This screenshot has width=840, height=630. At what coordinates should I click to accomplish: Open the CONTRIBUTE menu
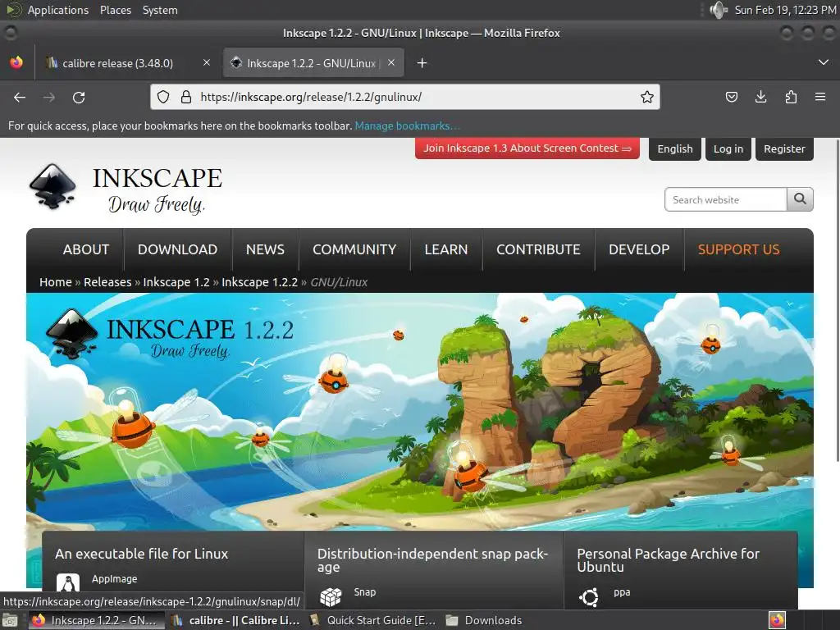point(538,249)
